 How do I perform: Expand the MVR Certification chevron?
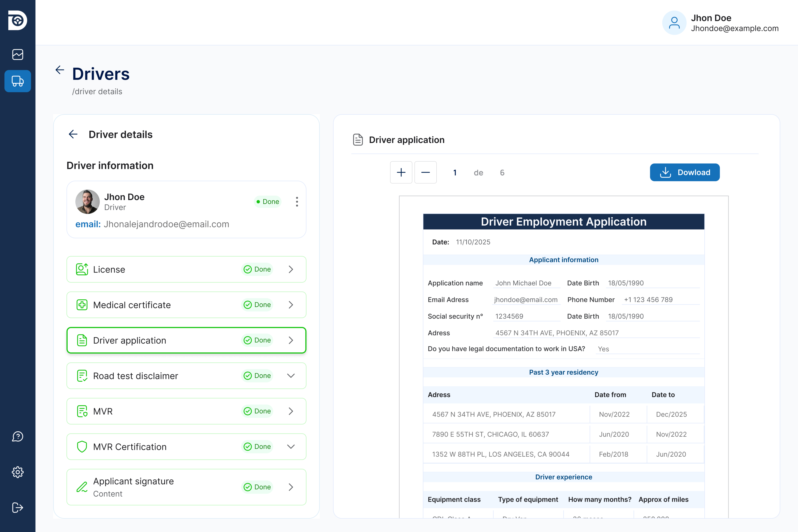291,446
